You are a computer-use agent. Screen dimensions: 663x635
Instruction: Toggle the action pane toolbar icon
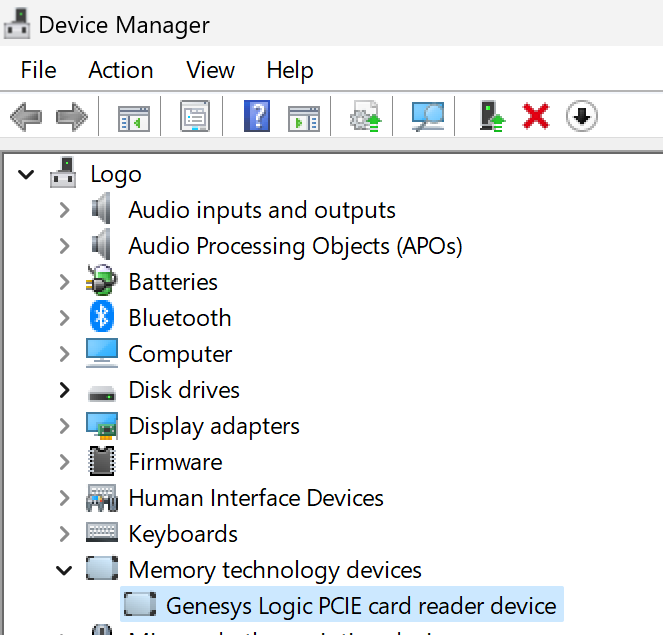pyautogui.click(x=304, y=118)
